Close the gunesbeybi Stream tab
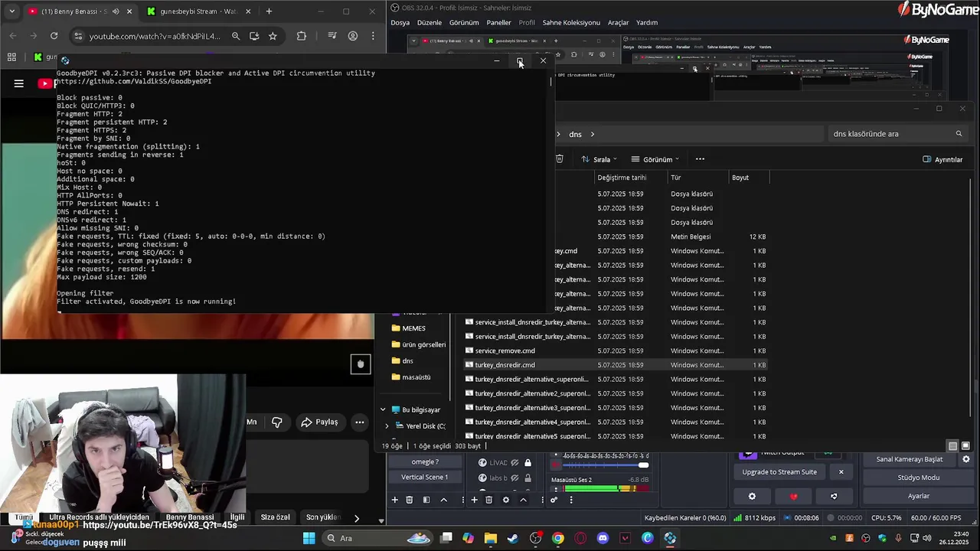This screenshot has height=551, width=980. [249, 11]
